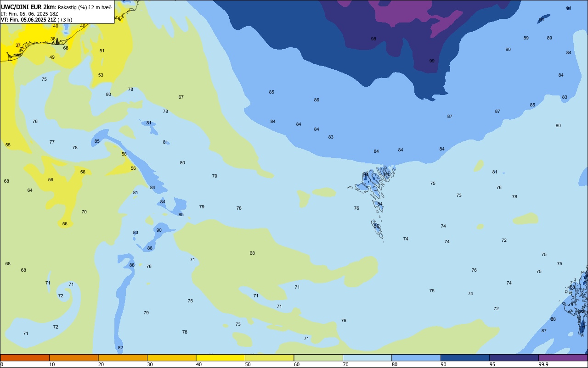Image resolution: width=588 pixels, height=368 pixels.
Task: Select the 'IT: Fim. 05. 06. 2025 18Z' line
Action: point(29,13)
